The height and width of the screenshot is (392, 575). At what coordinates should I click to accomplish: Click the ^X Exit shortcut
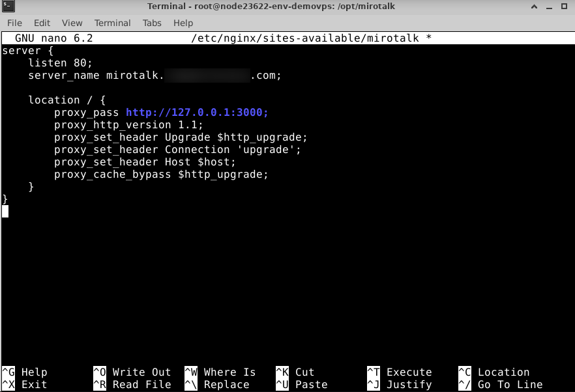pos(25,385)
